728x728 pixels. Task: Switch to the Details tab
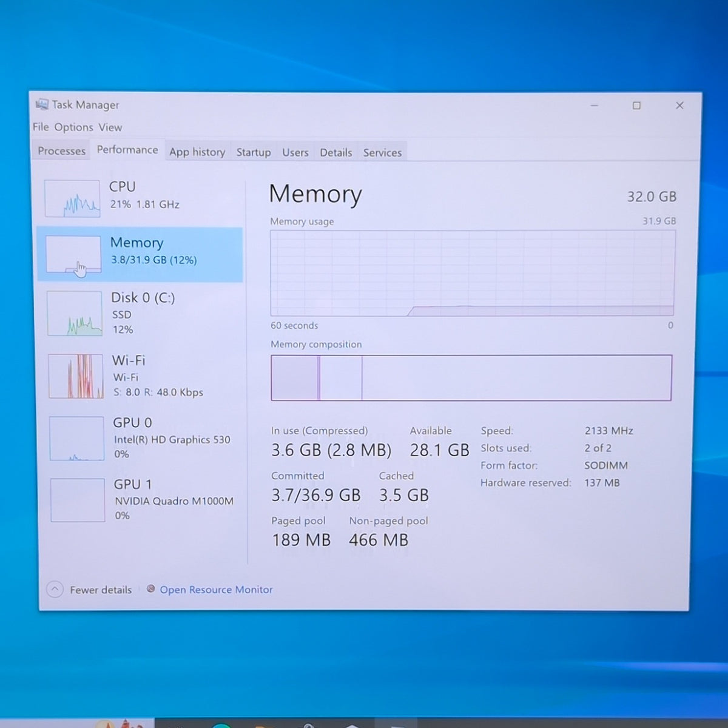[x=336, y=153]
